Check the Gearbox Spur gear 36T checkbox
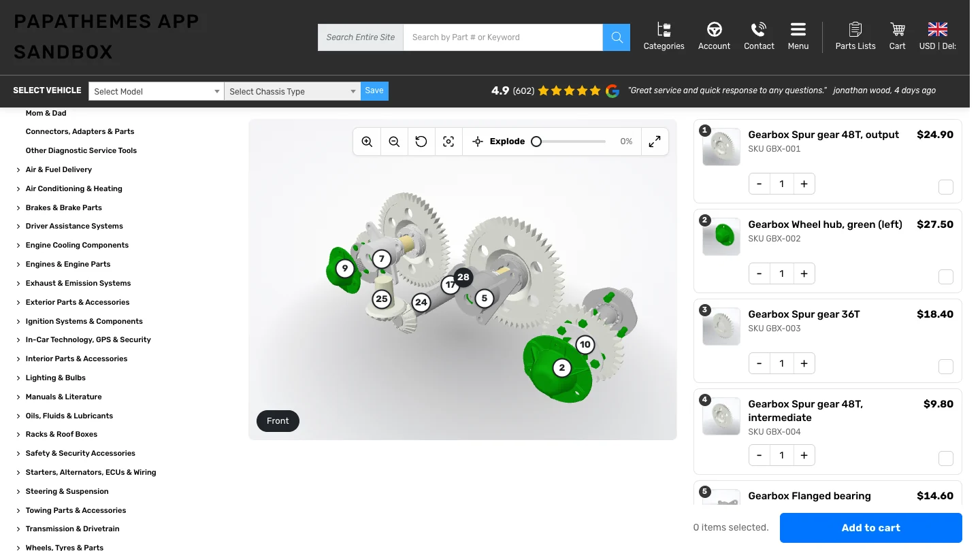 tap(946, 367)
